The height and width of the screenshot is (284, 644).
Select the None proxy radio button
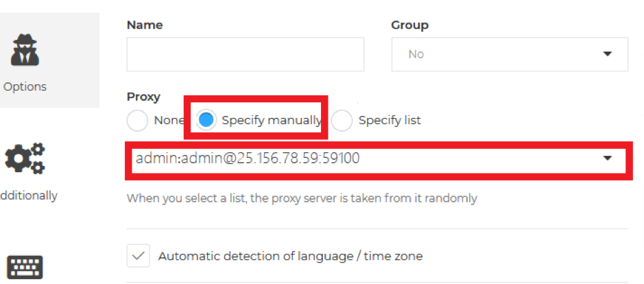pyautogui.click(x=137, y=121)
